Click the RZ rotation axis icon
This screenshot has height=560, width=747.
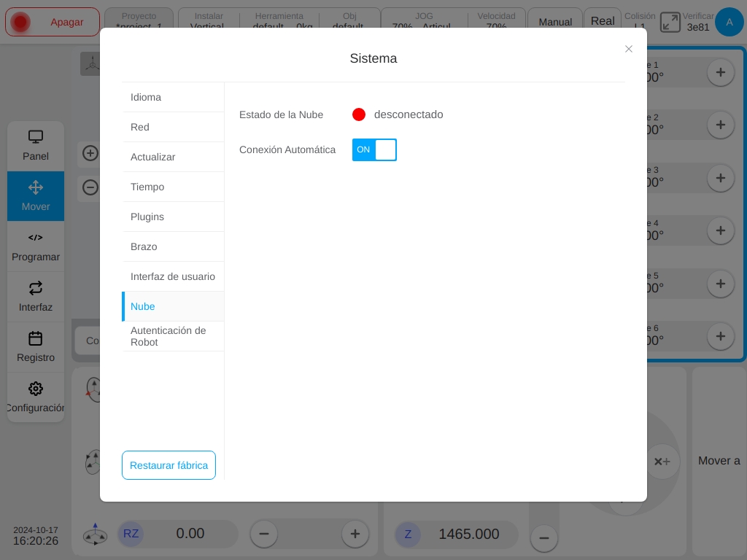(x=95, y=534)
